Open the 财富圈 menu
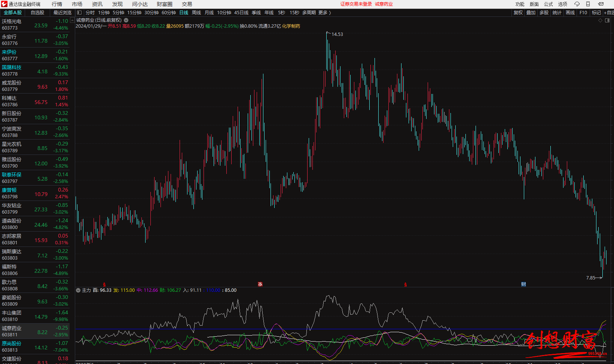Image resolution: width=614 pixels, height=364 pixels. point(165,4)
